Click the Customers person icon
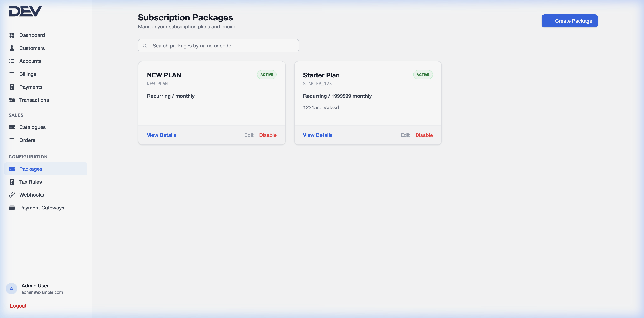Screen dimensions: 644x318 click(x=12, y=48)
